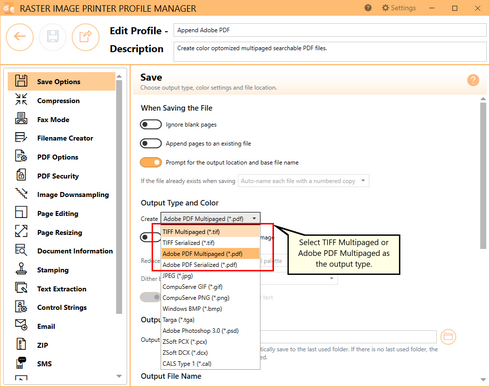Image resolution: width=490 pixels, height=387 pixels.
Task: Toggle the switch beside the TIFF Serialized entry
Action: [x=150, y=237]
